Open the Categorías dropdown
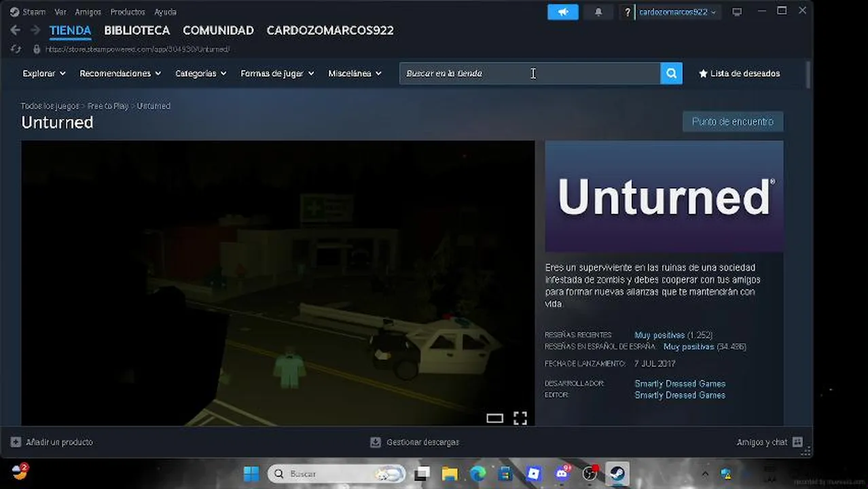This screenshot has height=489, width=868. (x=201, y=73)
